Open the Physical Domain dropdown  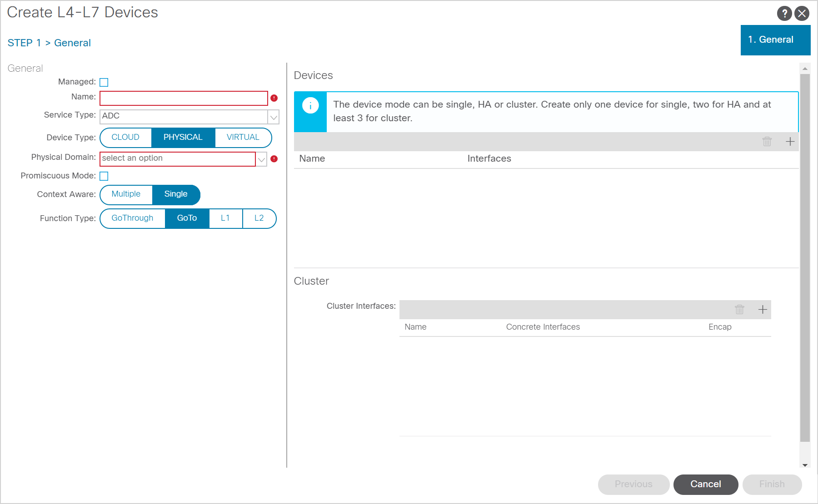(261, 159)
